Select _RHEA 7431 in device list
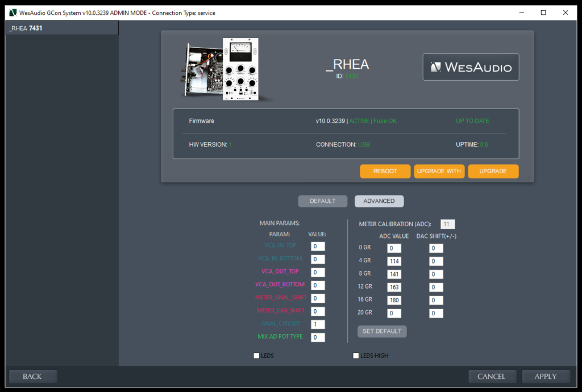582x392 pixels. coord(62,28)
